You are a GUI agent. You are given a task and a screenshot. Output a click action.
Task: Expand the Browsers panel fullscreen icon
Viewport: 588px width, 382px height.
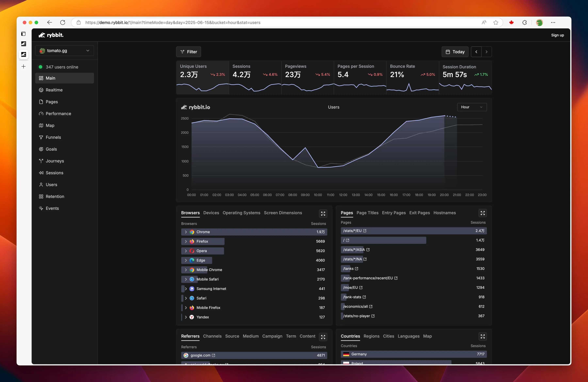(x=323, y=213)
